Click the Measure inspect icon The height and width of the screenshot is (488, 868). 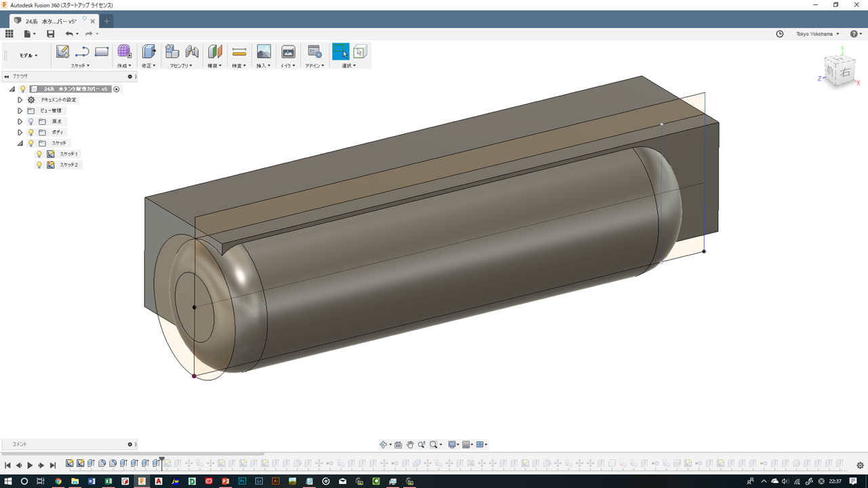[239, 52]
